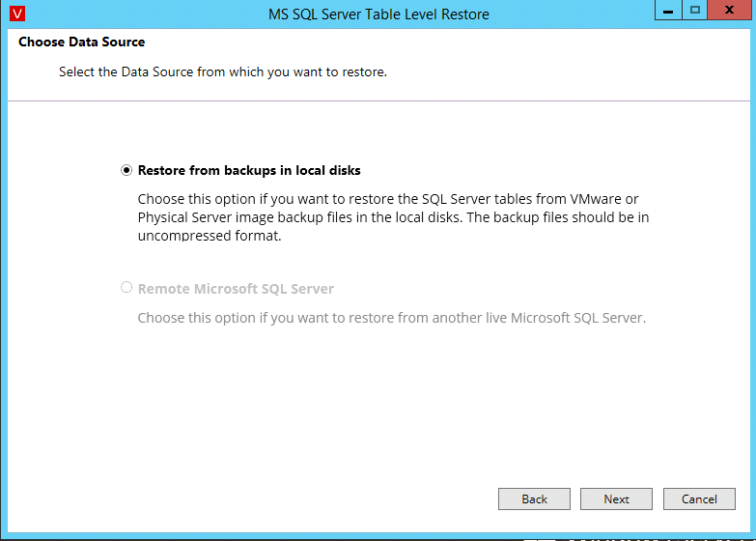Click the 'MS SQL Server Table Level Restore' title
Screen dimensions: 756x541
378,14
